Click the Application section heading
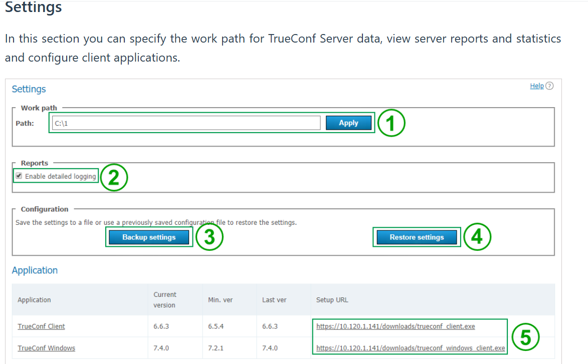Viewport: 588px width, 364px height. point(35,270)
